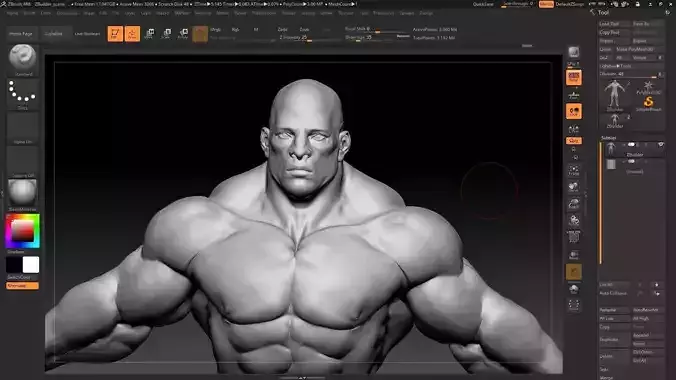This screenshot has height=380, width=676.
Task: Open the Home Page tab
Action: [x=21, y=34]
